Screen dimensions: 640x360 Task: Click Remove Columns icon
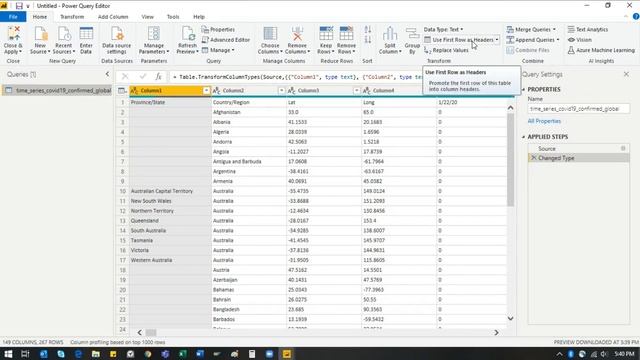pos(297,33)
